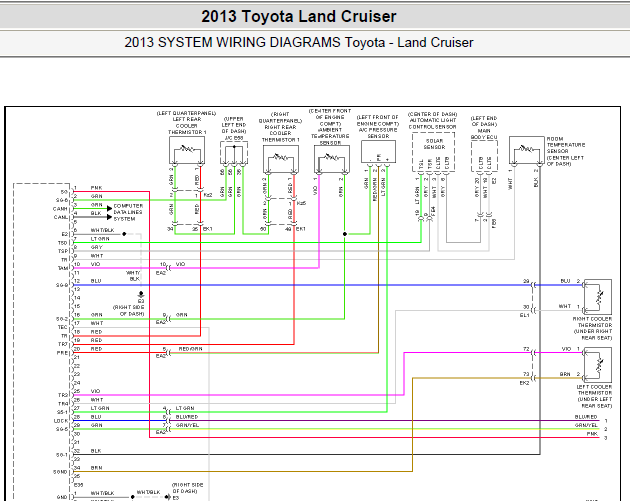630x501 pixels.
Task: Click 'LT GRN' wire label at pin 7
Action: pos(100,239)
